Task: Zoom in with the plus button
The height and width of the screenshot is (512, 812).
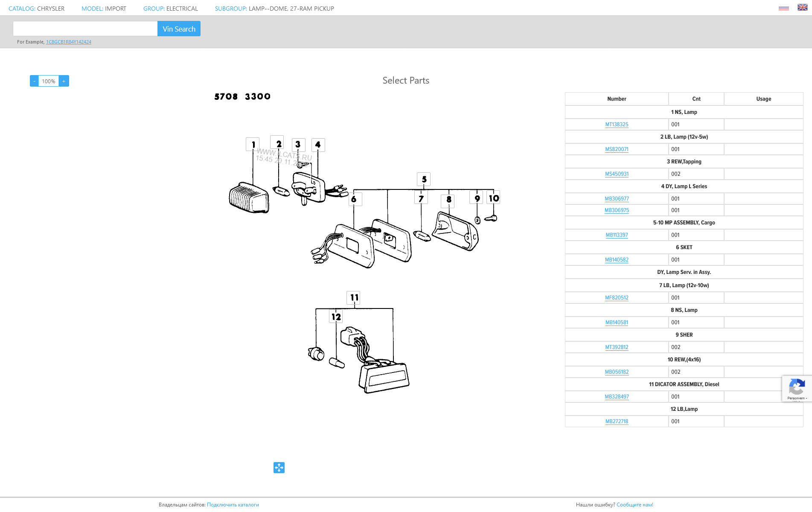Action: pyautogui.click(x=64, y=81)
